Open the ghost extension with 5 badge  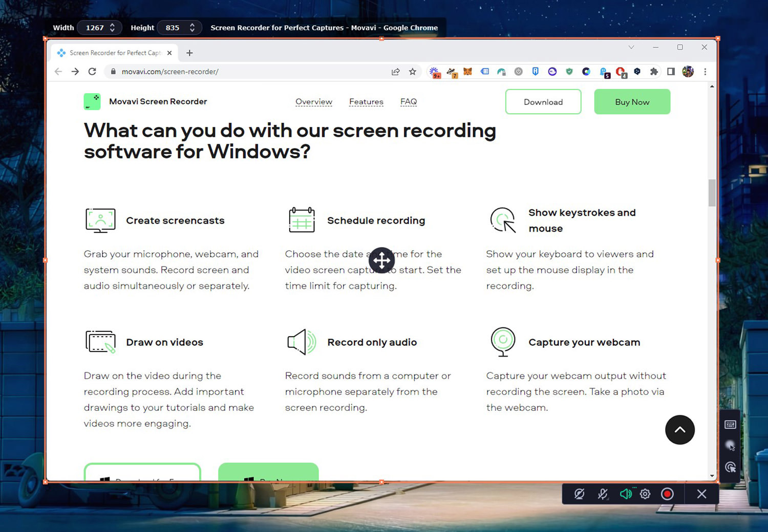tap(604, 72)
